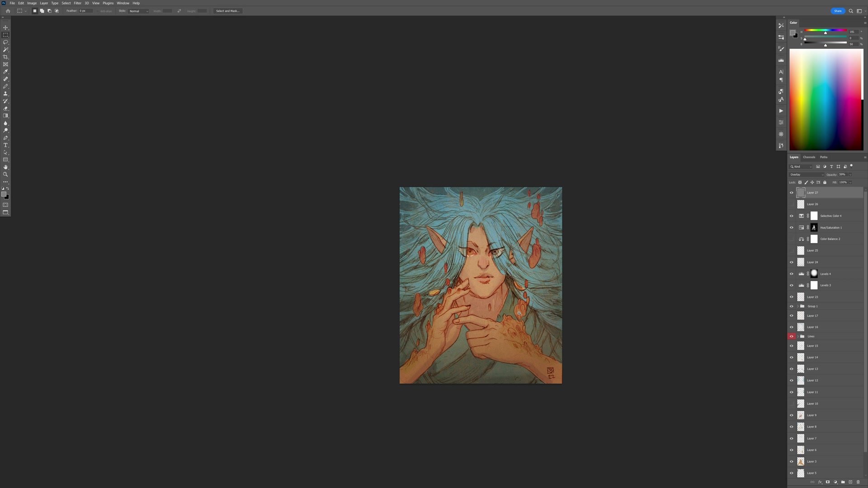The width and height of the screenshot is (868, 488).
Task: Toggle visibility of the Lines group
Action: point(791,336)
